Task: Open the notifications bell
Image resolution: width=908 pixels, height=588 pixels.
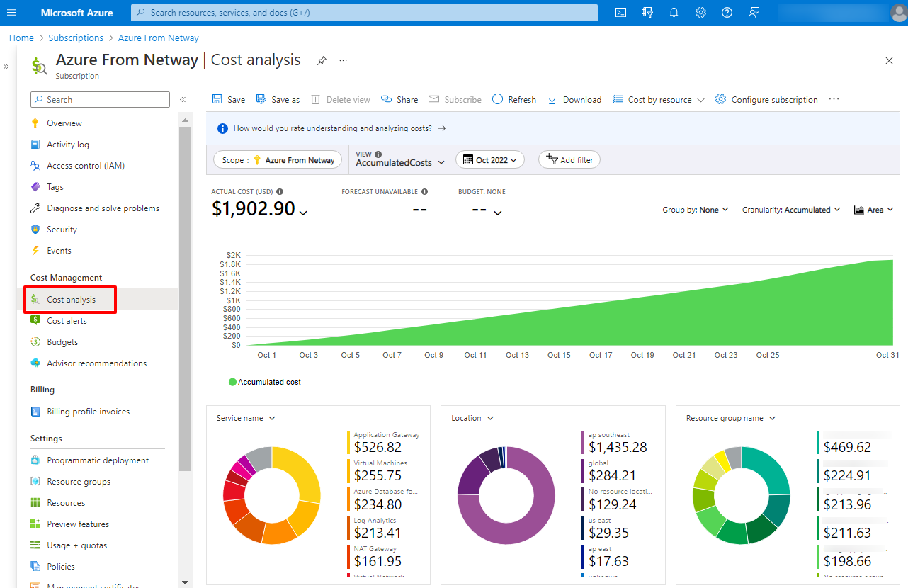Action: click(x=674, y=13)
